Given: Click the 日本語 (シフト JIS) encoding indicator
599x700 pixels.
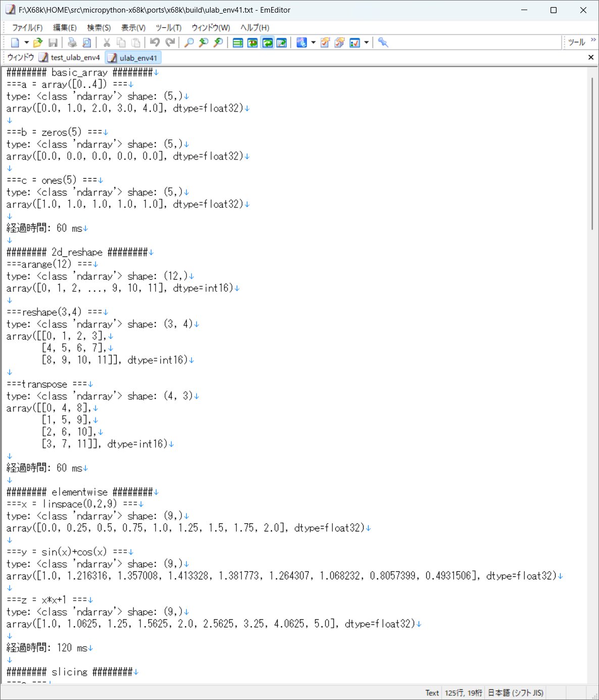Looking at the screenshot, I should (516, 693).
